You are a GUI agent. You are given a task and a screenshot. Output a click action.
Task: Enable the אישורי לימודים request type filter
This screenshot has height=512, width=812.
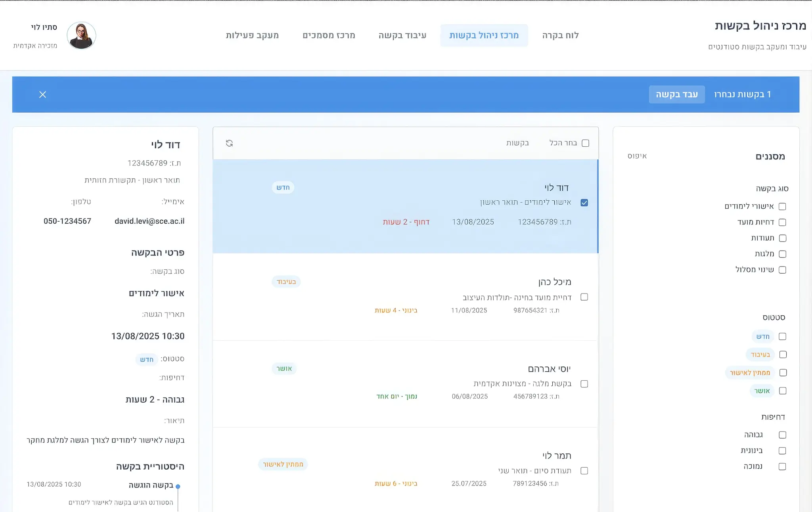pyautogui.click(x=782, y=206)
